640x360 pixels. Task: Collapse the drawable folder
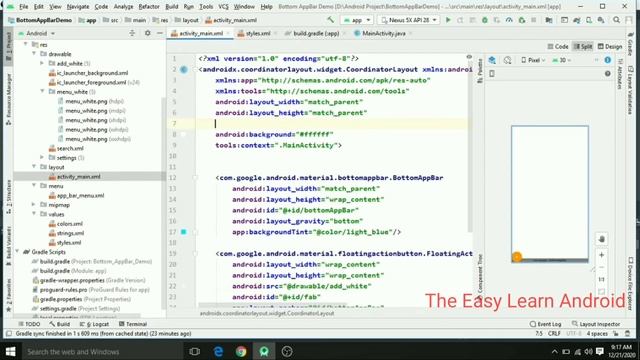tap(34, 54)
